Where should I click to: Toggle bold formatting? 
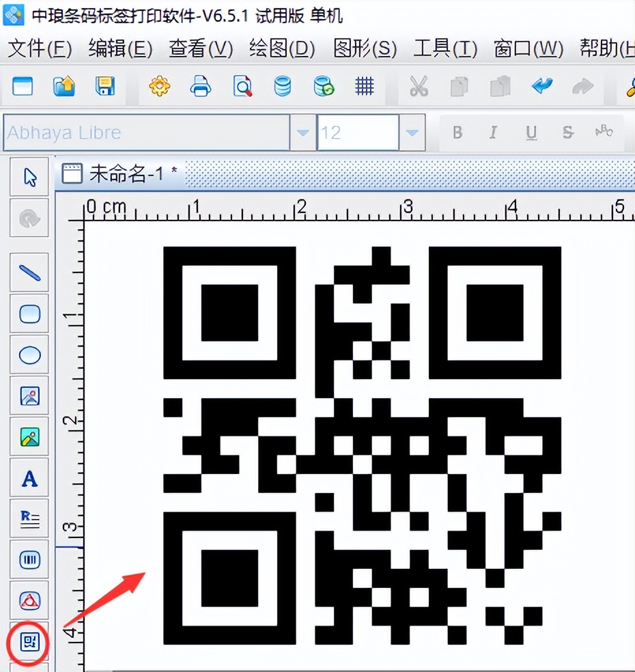(x=457, y=132)
